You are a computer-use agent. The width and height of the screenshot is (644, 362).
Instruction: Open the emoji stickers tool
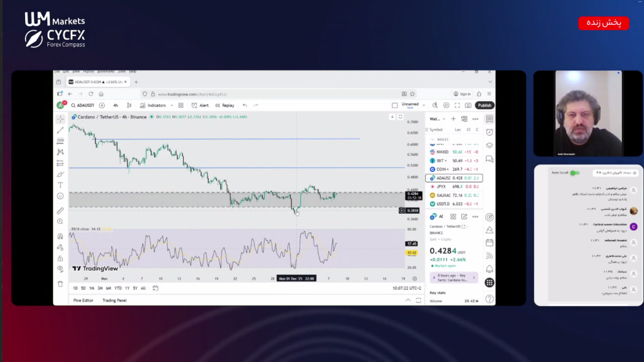(60, 196)
